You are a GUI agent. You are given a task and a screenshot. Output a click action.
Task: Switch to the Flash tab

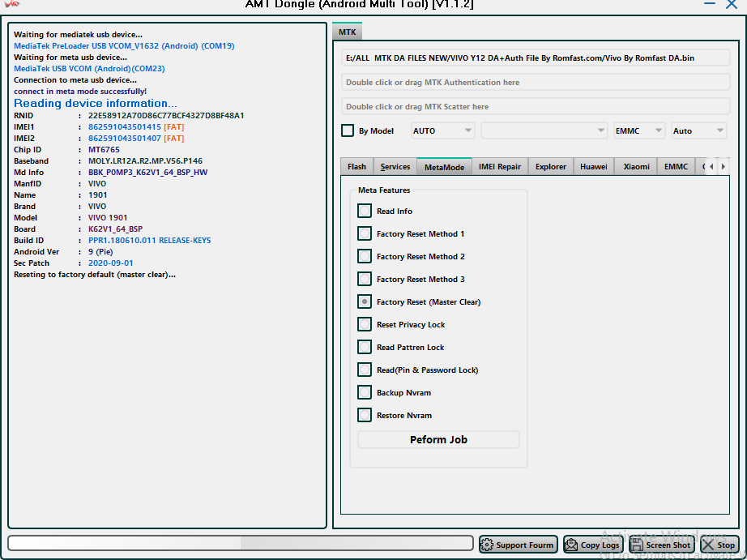click(x=356, y=167)
